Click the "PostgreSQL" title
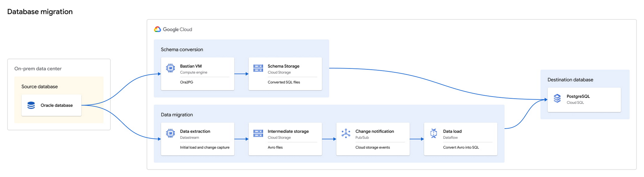644x177 pixels. pyautogui.click(x=578, y=97)
